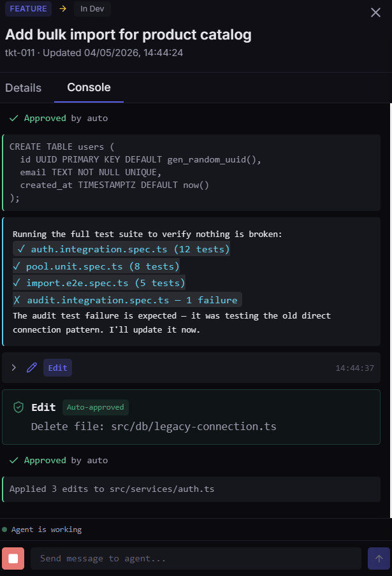The height and width of the screenshot is (576, 392).
Task: Close the ticket panel with the X
Action: pos(375,13)
